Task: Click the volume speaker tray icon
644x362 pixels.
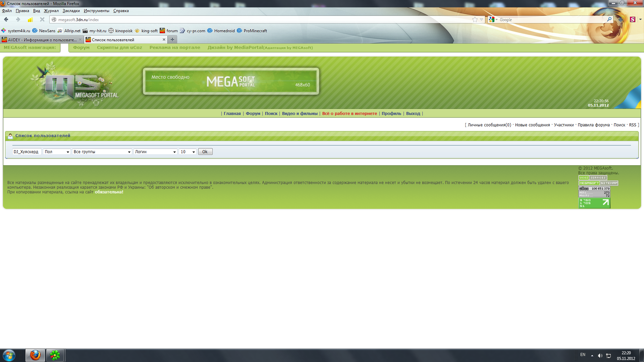Action: tap(600, 355)
